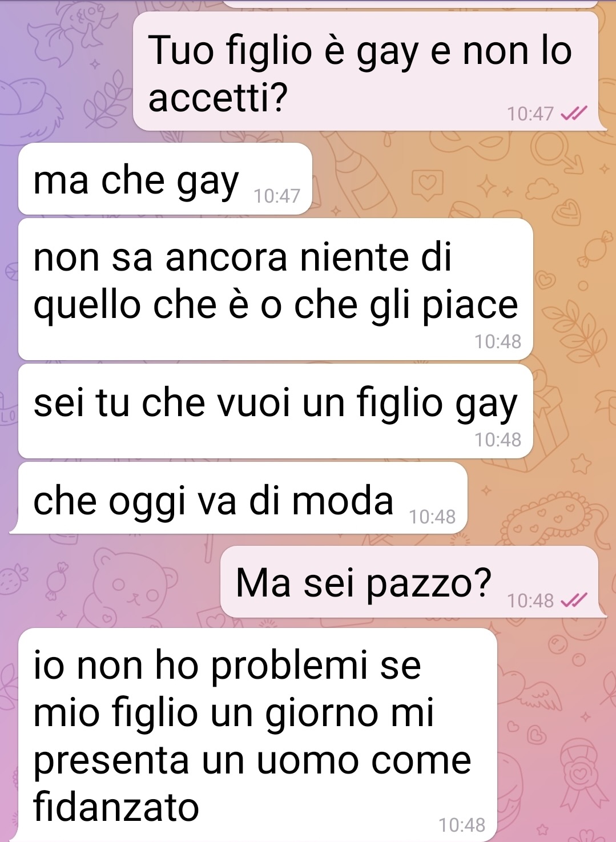Screen dimensions: 616x842
Task: Tap the 10:48 timestamp under 'figlio gay'
Action: (497, 440)
